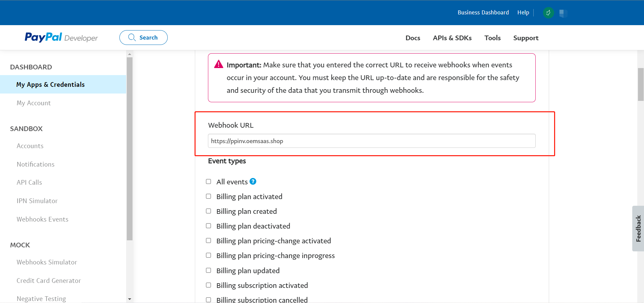Check Billing plan activated
644x303 pixels.
tap(208, 196)
